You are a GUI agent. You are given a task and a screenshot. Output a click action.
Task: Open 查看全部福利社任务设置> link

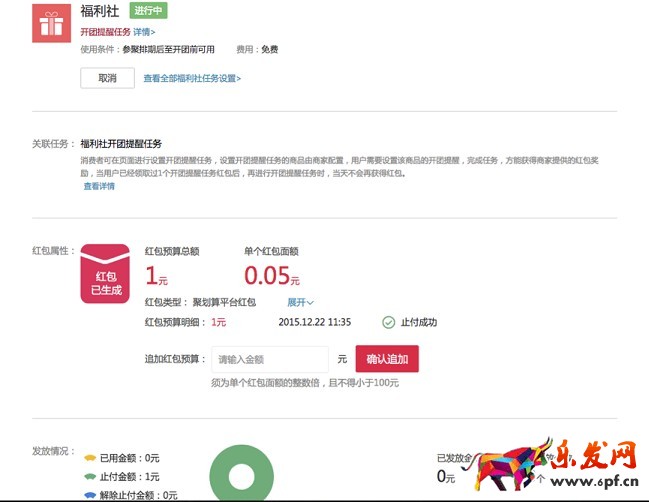[192, 78]
